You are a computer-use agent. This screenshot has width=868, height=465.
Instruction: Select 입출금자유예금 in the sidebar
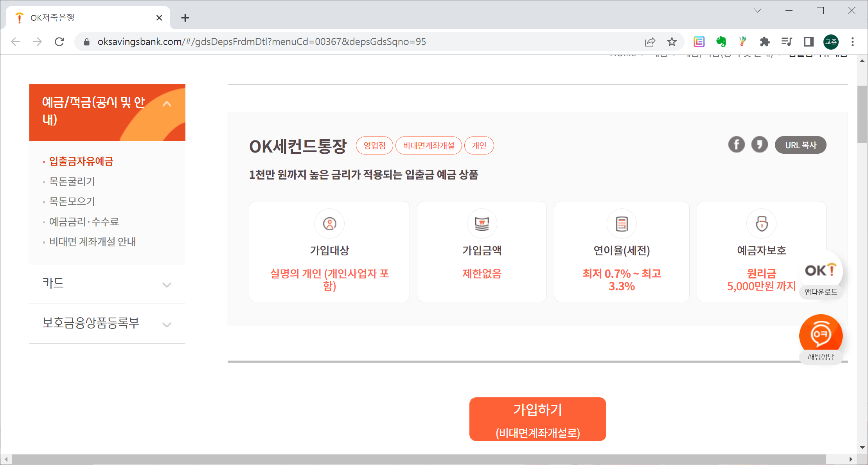point(81,161)
